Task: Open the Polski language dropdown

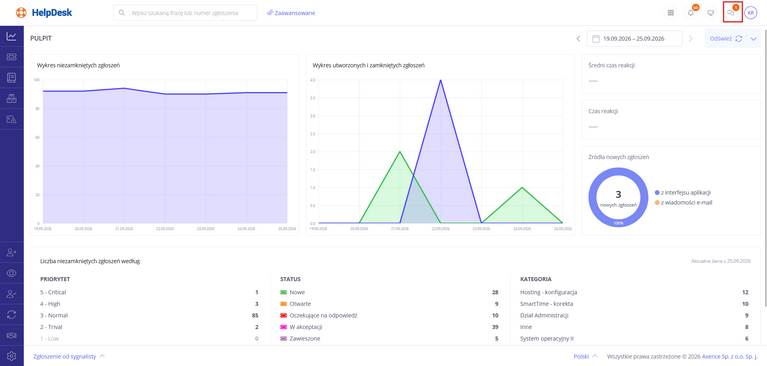Action: [x=586, y=356]
